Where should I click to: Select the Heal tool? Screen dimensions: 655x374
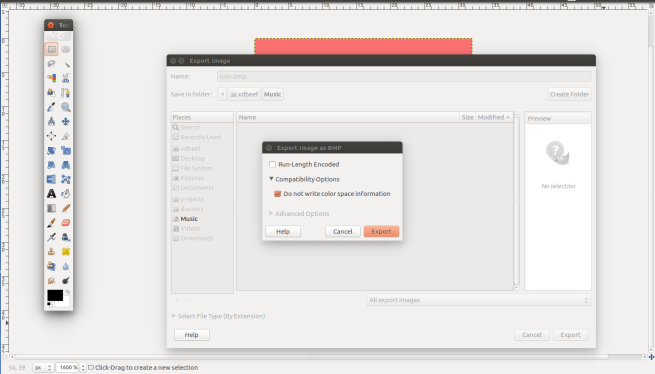point(66,252)
